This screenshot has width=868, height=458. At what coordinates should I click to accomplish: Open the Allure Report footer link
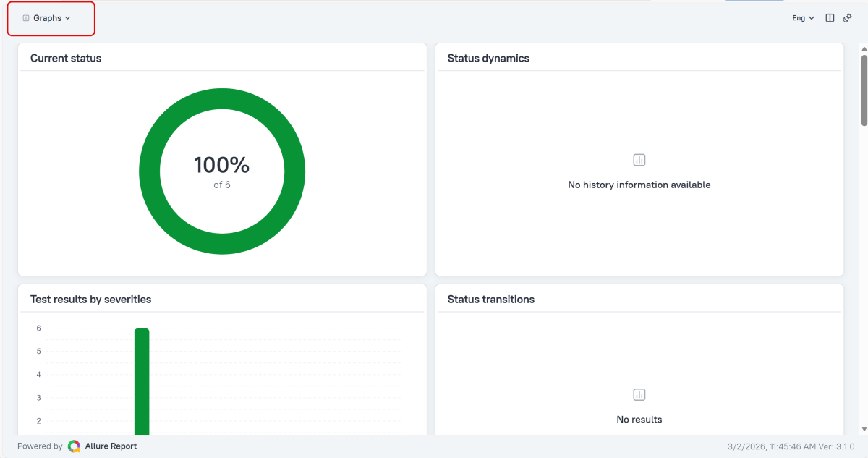111,446
